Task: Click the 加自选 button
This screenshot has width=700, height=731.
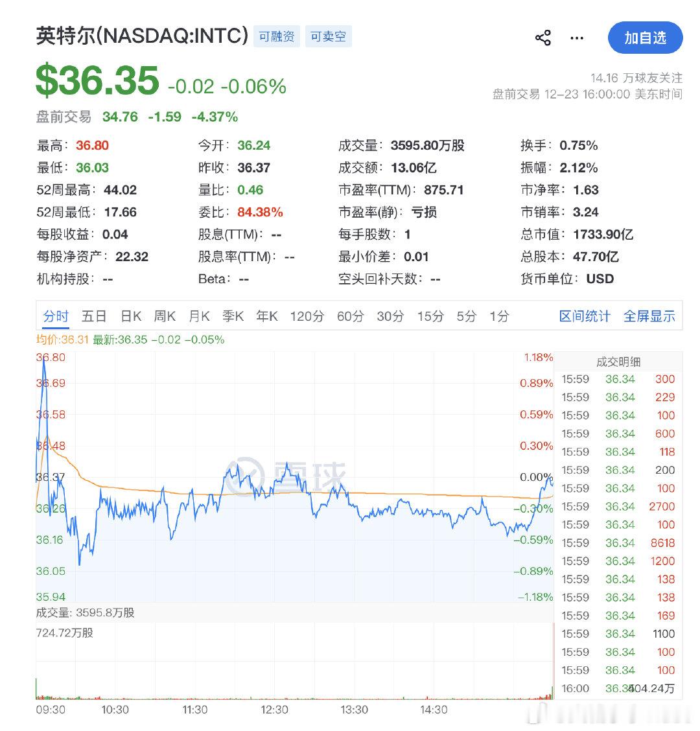Action: click(x=645, y=38)
